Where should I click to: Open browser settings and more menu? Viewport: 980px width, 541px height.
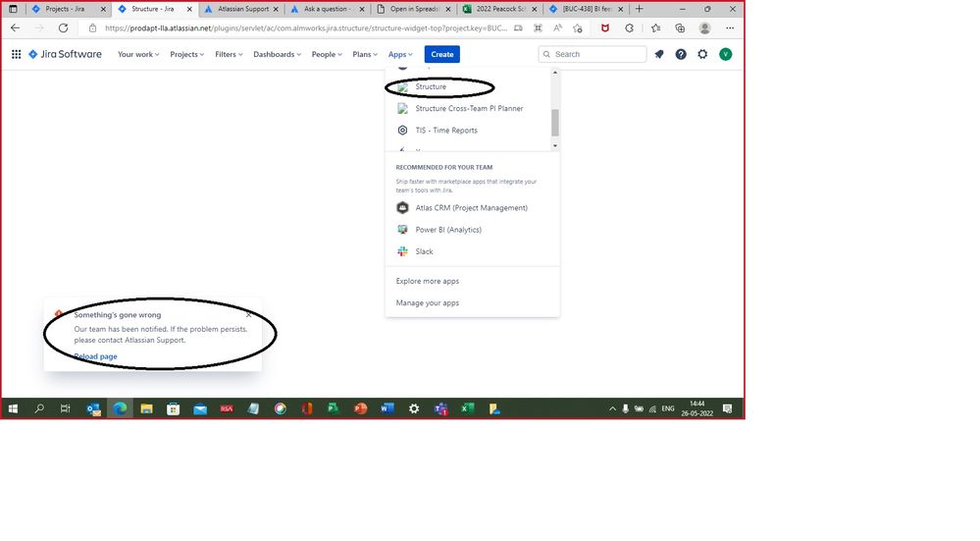pos(730,28)
